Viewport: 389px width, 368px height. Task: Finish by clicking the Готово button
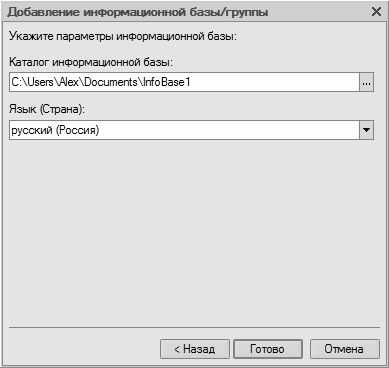268,349
